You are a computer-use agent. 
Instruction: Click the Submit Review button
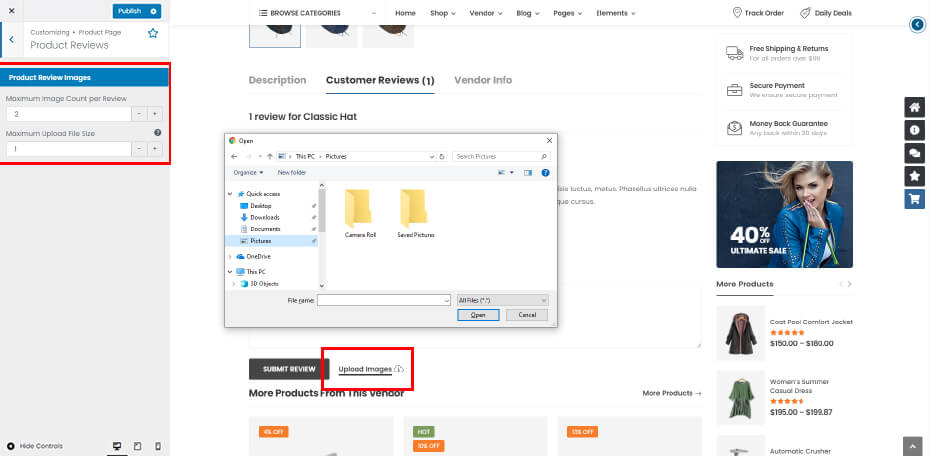tap(289, 369)
